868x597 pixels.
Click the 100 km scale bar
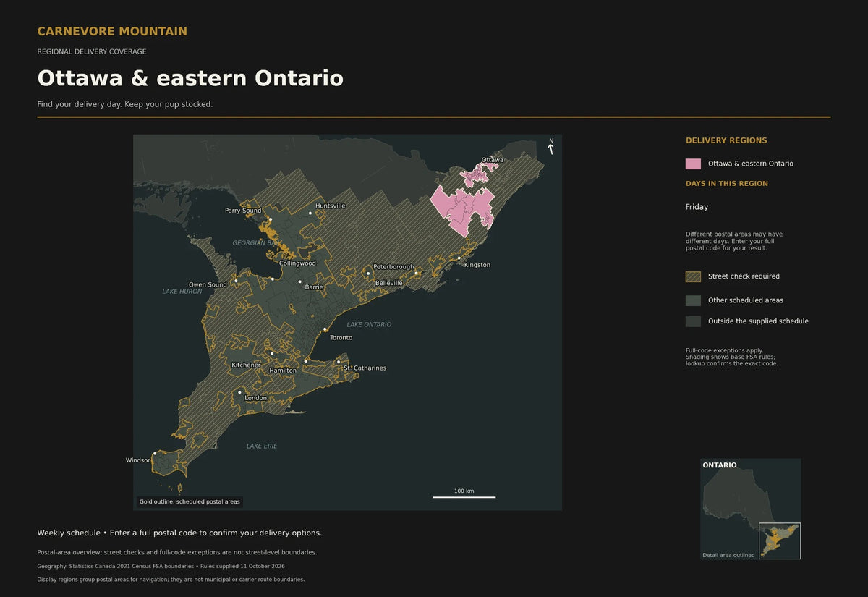(x=464, y=494)
